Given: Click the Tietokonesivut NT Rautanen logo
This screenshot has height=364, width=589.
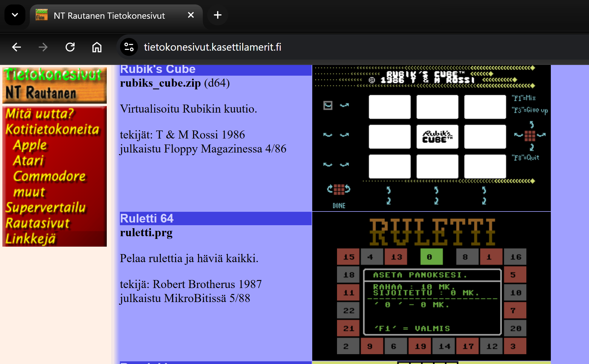Looking at the screenshot, I should (55, 85).
